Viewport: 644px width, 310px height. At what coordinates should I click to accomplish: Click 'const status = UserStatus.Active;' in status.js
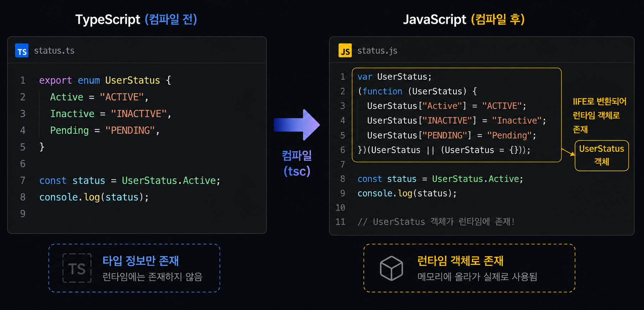(x=440, y=179)
